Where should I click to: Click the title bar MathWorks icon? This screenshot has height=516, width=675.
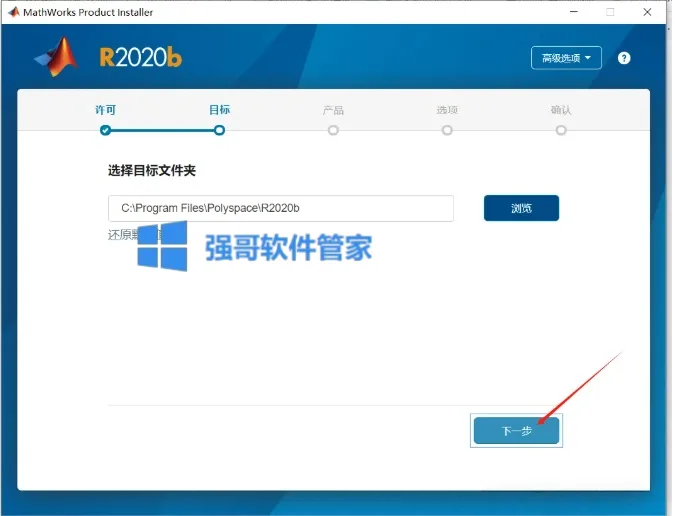click(x=14, y=12)
